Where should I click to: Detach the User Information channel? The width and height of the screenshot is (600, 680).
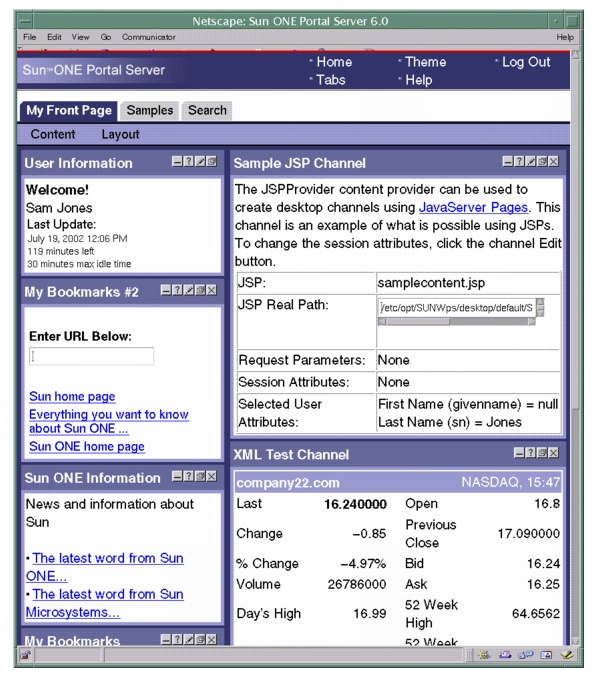[212, 161]
